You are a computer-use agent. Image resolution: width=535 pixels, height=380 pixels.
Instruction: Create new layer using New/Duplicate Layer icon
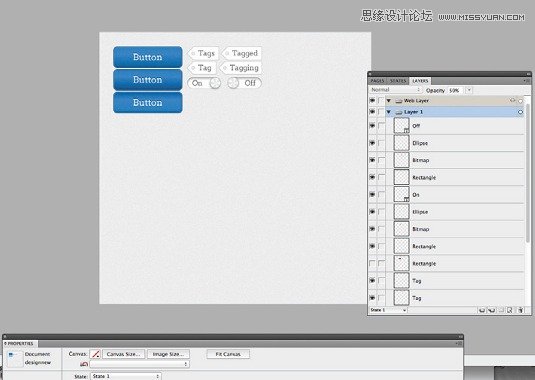(x=482, y=310)
